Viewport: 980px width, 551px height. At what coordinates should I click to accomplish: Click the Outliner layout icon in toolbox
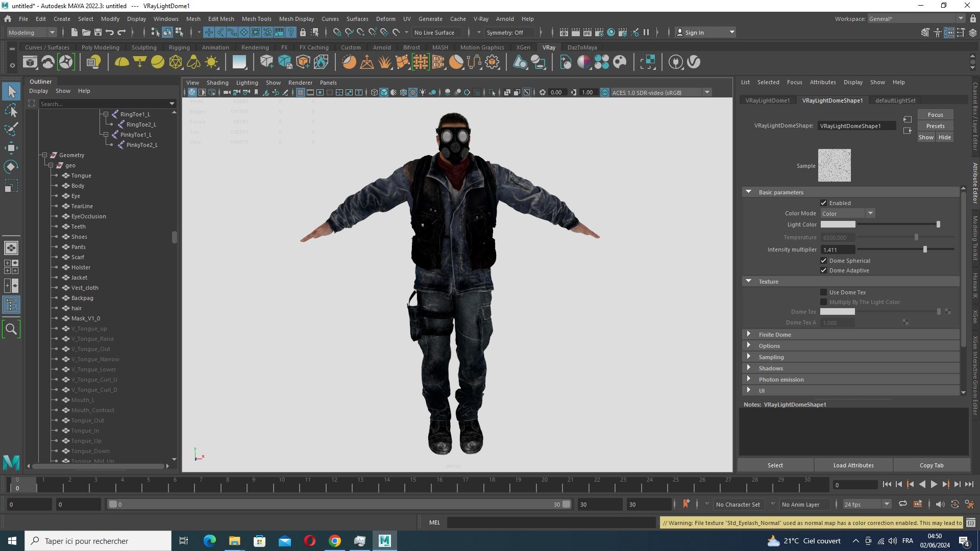coord(11,305)
